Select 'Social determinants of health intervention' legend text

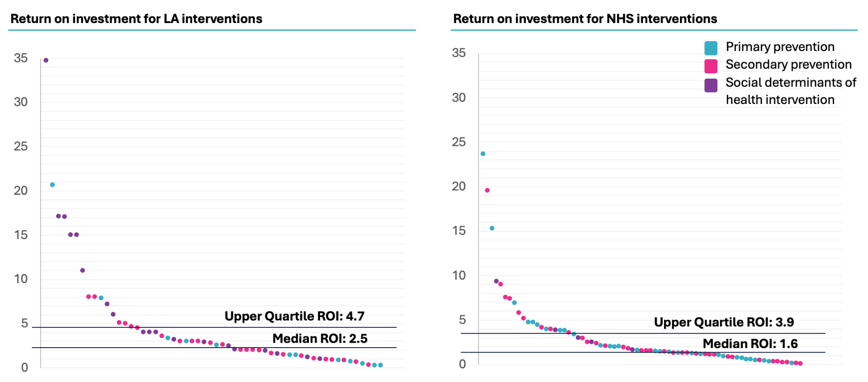[791, 91]
